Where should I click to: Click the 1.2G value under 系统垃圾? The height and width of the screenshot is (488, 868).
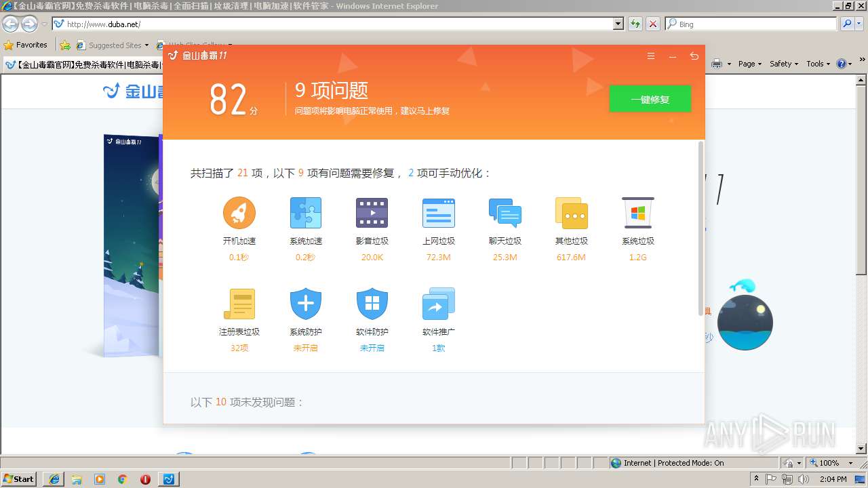click(x=637, y=258)
